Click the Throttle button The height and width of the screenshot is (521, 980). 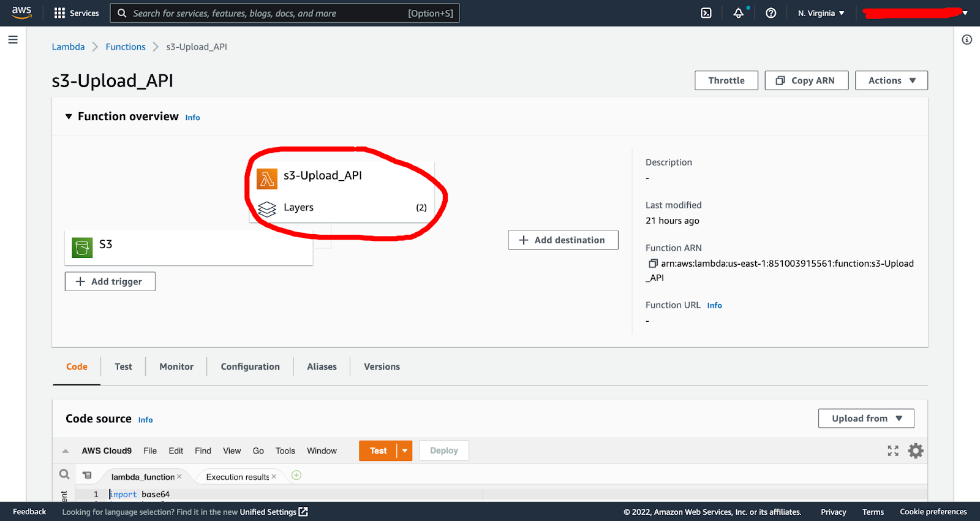point(726,80)
